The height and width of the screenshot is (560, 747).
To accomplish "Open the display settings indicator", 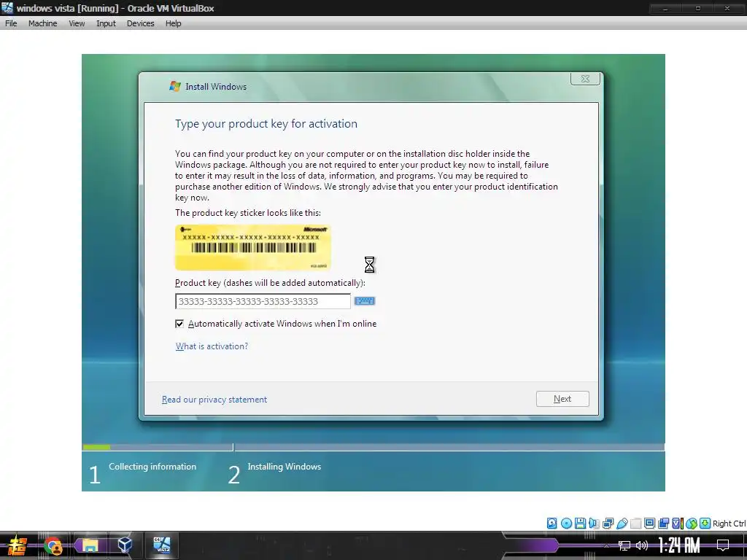I will click(x=649, y=524).
